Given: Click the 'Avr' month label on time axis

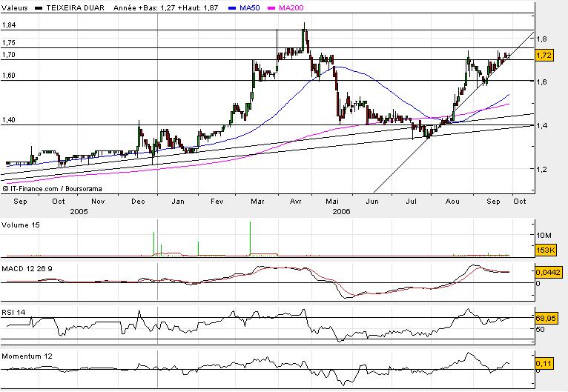Looking at the screenshot, I should (296, 202).
